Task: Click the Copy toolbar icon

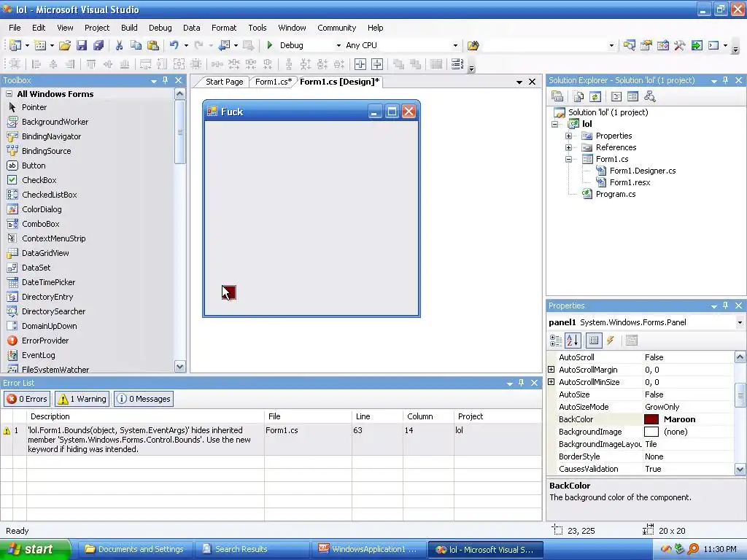Action: click(x=136, y=45)
